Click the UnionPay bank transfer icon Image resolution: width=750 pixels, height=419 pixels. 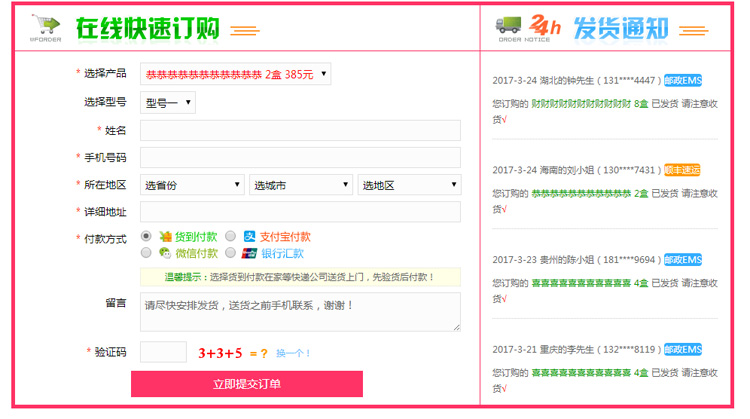(249, 253)
